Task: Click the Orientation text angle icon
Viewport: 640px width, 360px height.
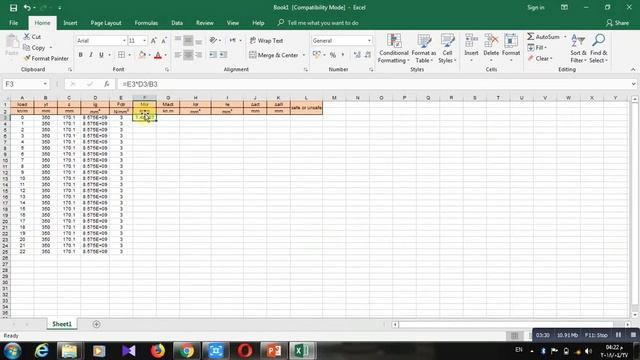Action: click(213, 40)
